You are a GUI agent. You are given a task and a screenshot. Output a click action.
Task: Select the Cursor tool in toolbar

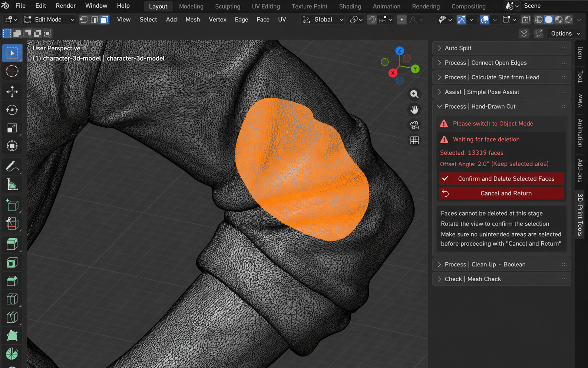click(x=12, y=71)
